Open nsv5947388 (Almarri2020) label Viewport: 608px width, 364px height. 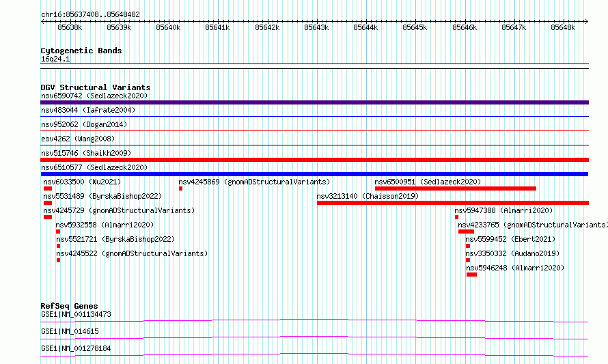coord(503,210)
